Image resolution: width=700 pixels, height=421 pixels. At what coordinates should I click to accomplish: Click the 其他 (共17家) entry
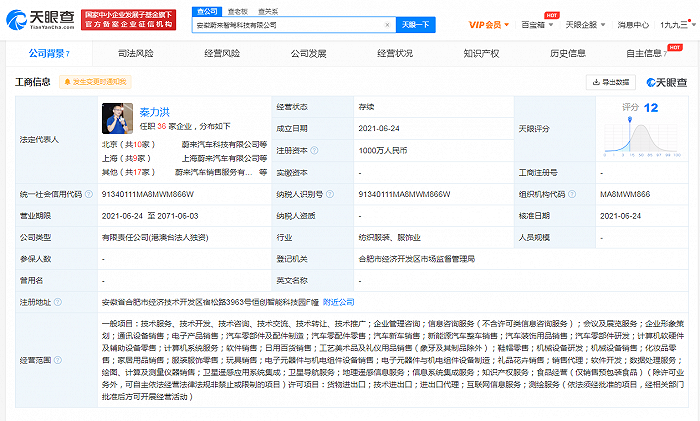click(x=128, y=172)
